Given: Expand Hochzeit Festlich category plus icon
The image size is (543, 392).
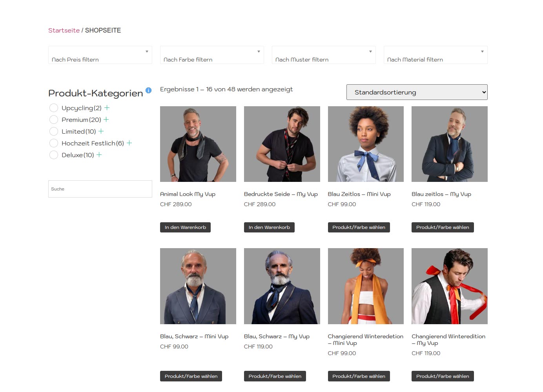Looking at the screenshot, I should point(129,143).
